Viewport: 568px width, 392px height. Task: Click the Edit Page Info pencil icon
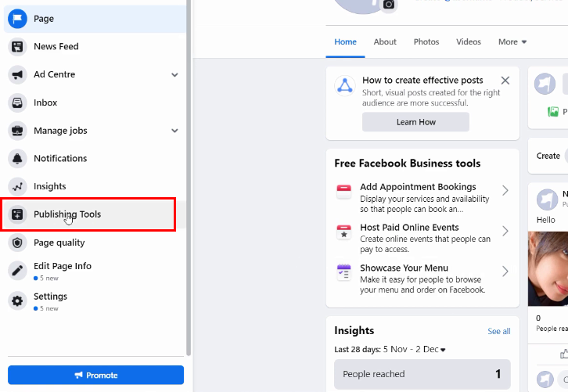pyautogui.click(x=17, y=270)
